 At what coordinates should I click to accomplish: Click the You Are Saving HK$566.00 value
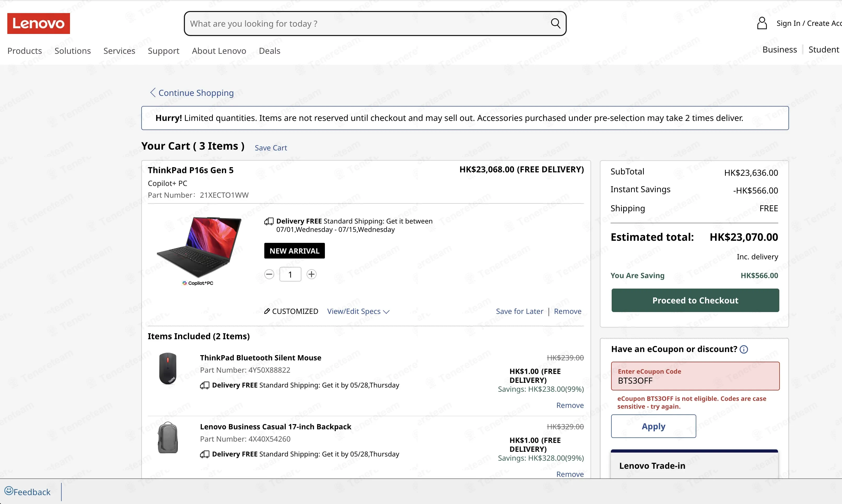[759, 276]
